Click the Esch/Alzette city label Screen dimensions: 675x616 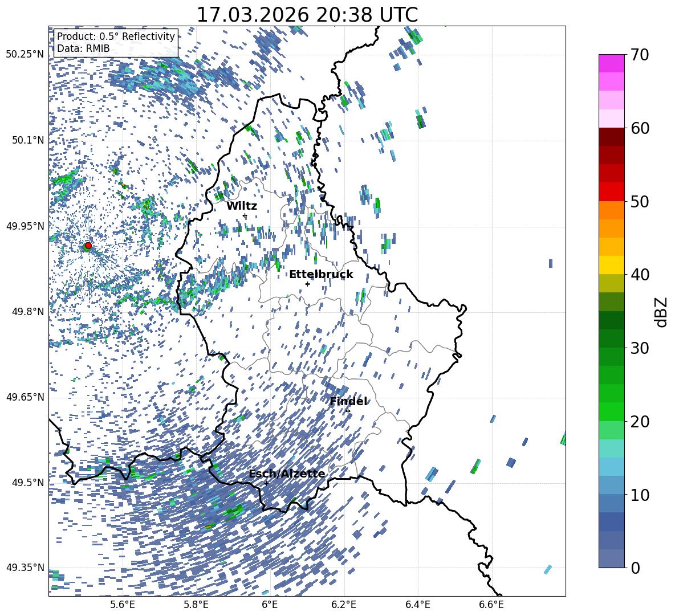click(x=287, y=474)
